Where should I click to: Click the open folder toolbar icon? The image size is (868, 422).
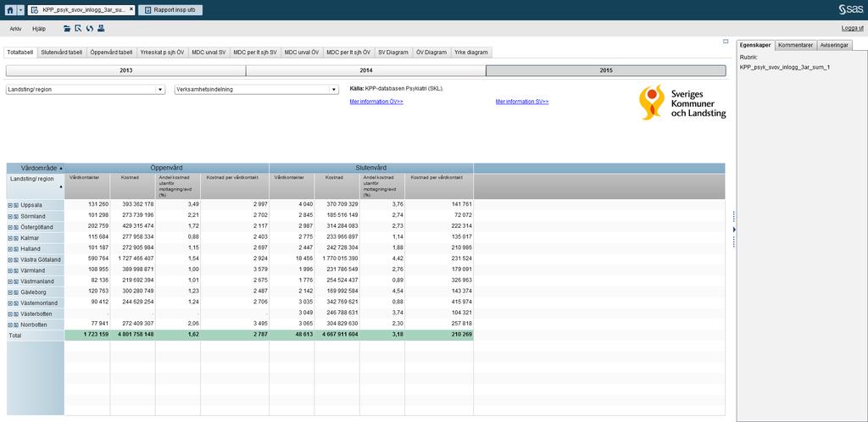coord(67,28)
